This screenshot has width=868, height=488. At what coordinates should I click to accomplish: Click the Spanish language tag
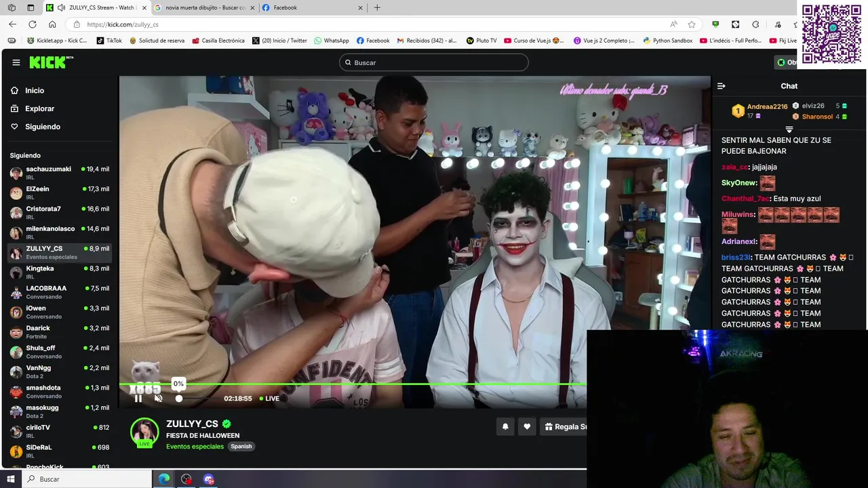241,447
